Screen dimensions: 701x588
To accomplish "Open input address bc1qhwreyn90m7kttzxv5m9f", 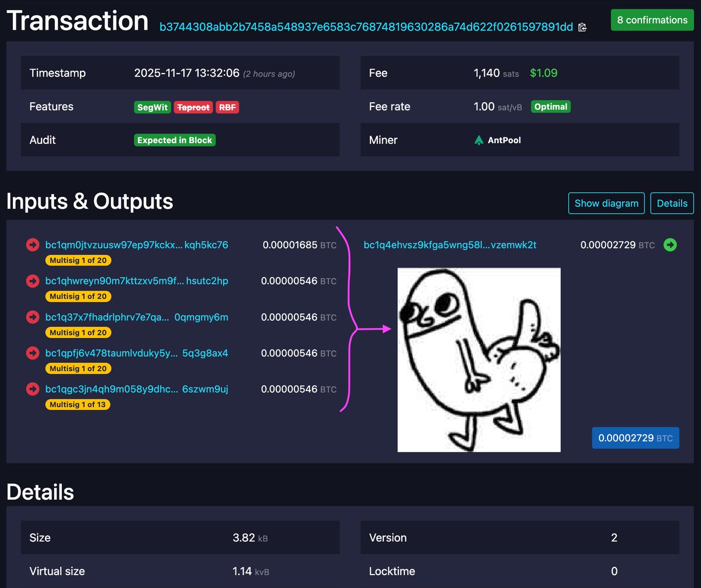I will tap(137, 281).
